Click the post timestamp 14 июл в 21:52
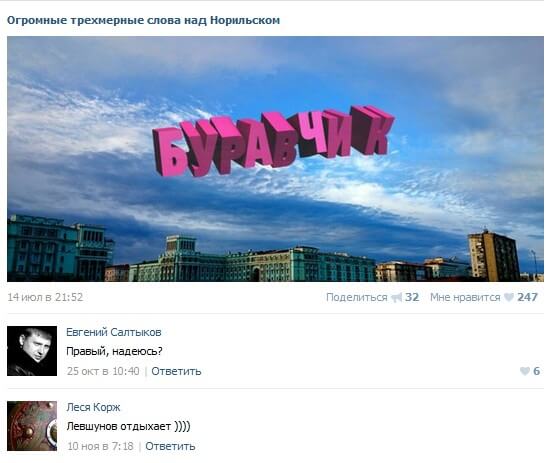Viewport: 550px width, 463px height. pyautogui.click(x=45, y=297)
